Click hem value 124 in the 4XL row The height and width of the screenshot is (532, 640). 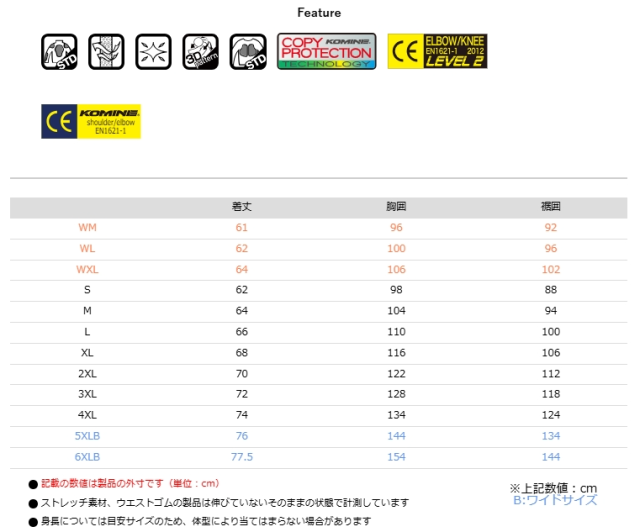click(551, 415)
